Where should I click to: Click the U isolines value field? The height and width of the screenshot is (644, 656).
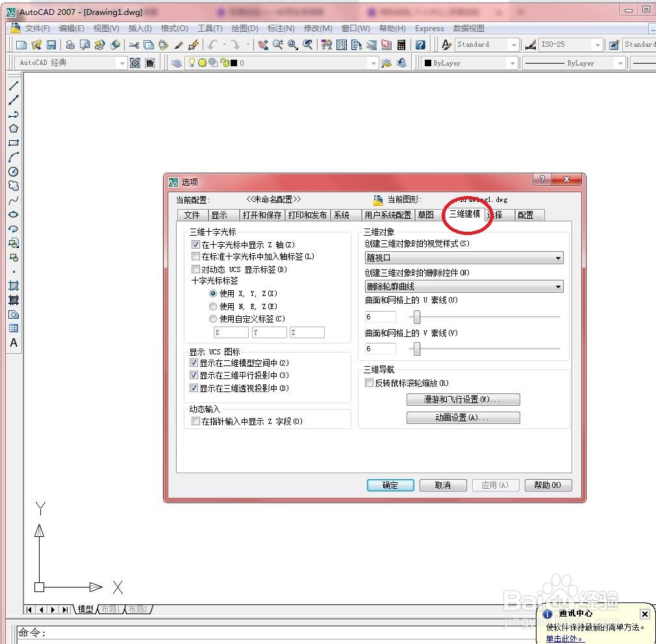point(381,317)
